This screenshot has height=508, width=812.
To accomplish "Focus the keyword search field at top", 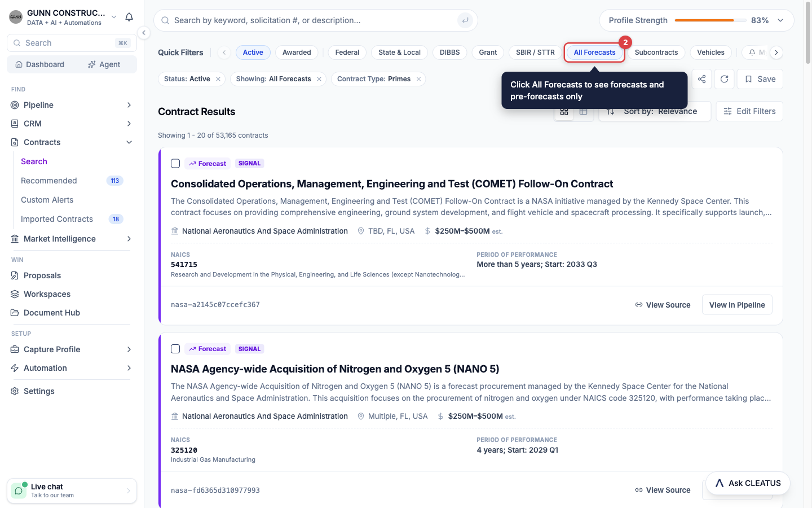I will tap(316, 20).
